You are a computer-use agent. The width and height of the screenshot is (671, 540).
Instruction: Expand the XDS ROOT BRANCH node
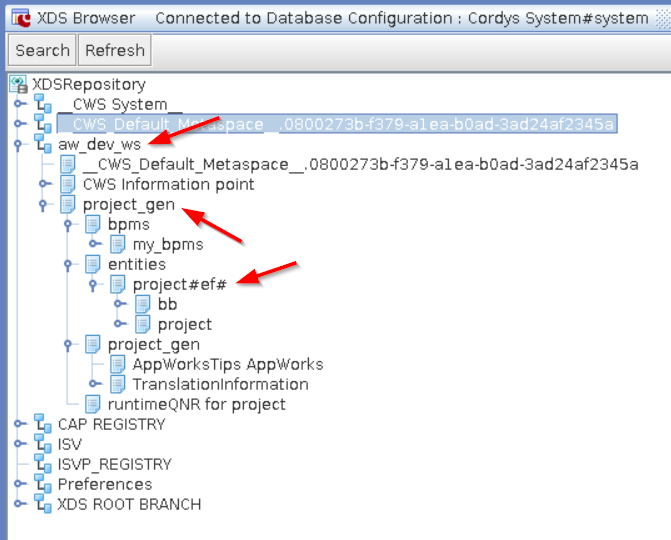click(x=19, y=504)
